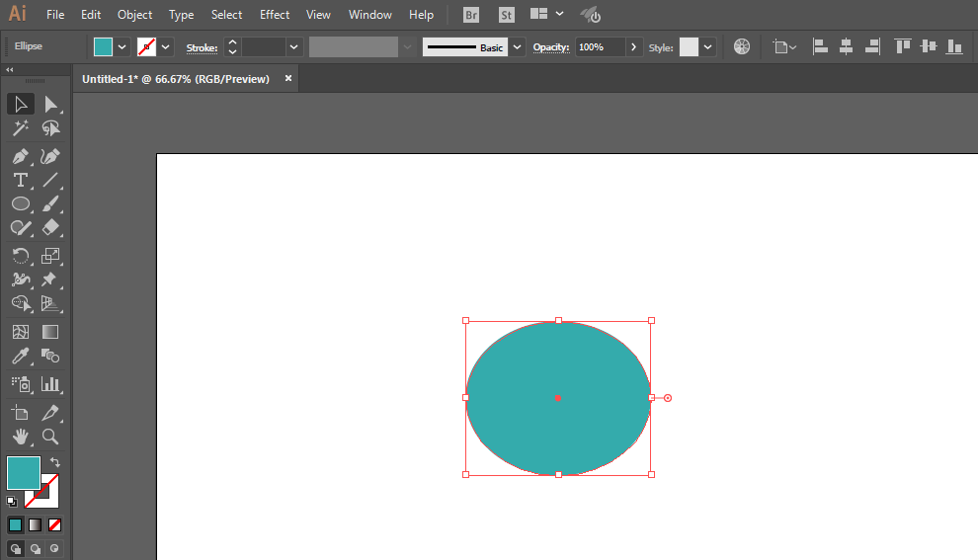Set paint mode to None
This screenshot has width=978, height=560.
[55, 525]
